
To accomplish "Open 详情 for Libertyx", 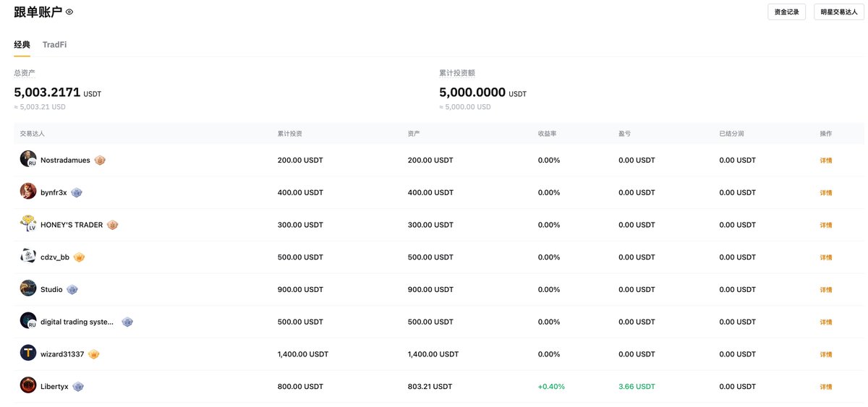I will 825,387.
